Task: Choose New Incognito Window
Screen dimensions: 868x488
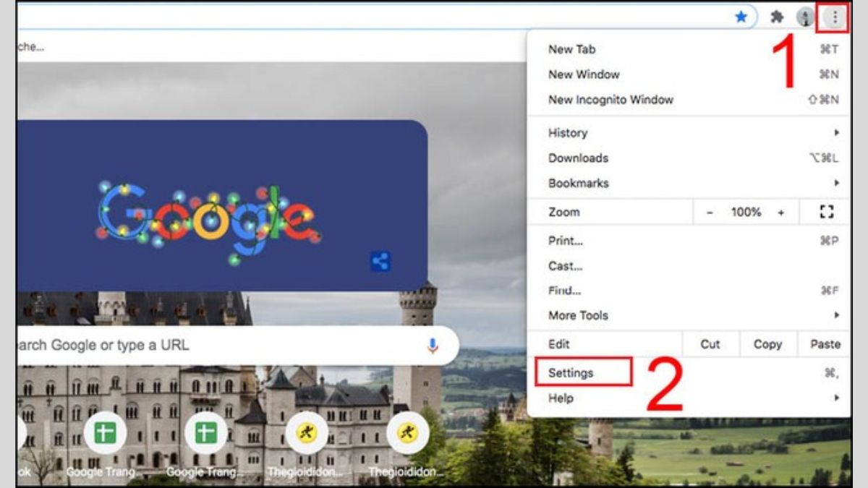Action: (x=610, y=100)
